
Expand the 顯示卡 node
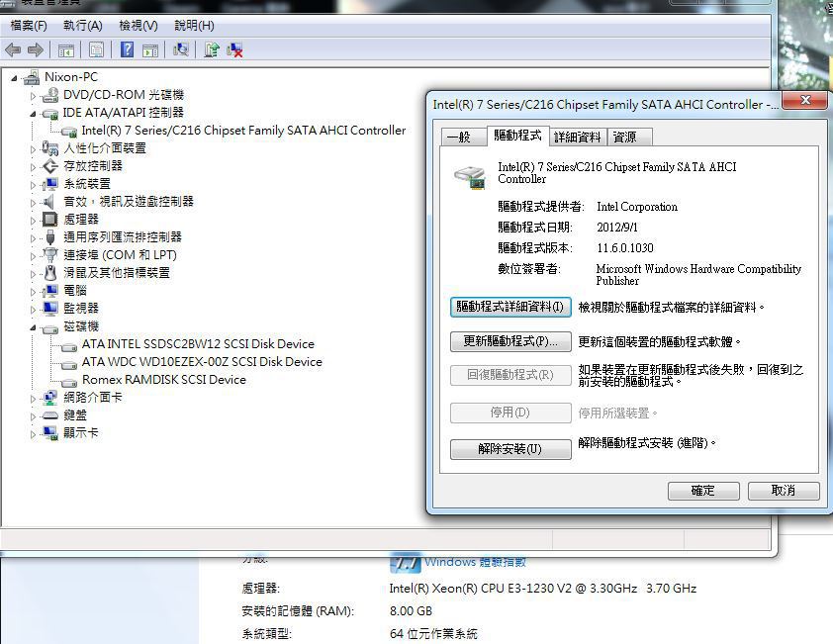[33, 434]
